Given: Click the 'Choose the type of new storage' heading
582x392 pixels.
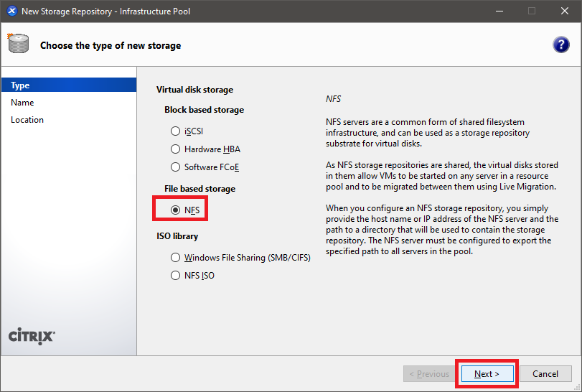Looking at the screenshot, I should (x=111, y=45).
